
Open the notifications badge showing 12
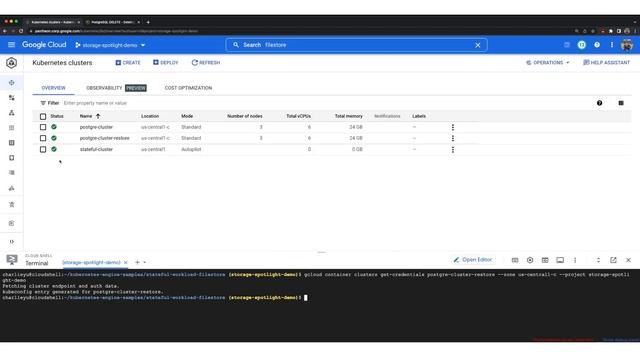pos(582,45)
